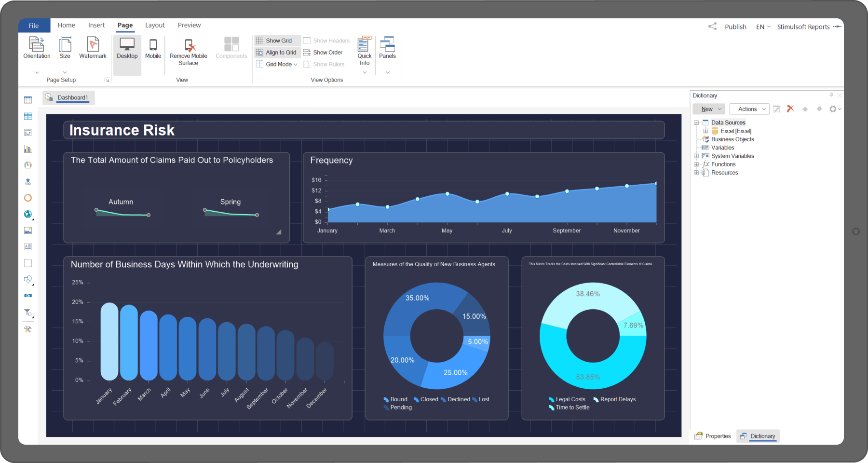868x463 pixels.
Task: Select the Image component in left toolbar
Action: [28, 231]
